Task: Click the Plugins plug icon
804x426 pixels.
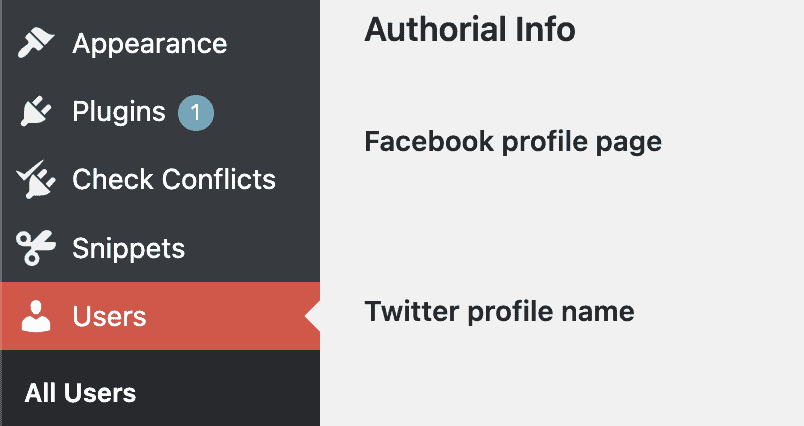Action: (35, 111)
